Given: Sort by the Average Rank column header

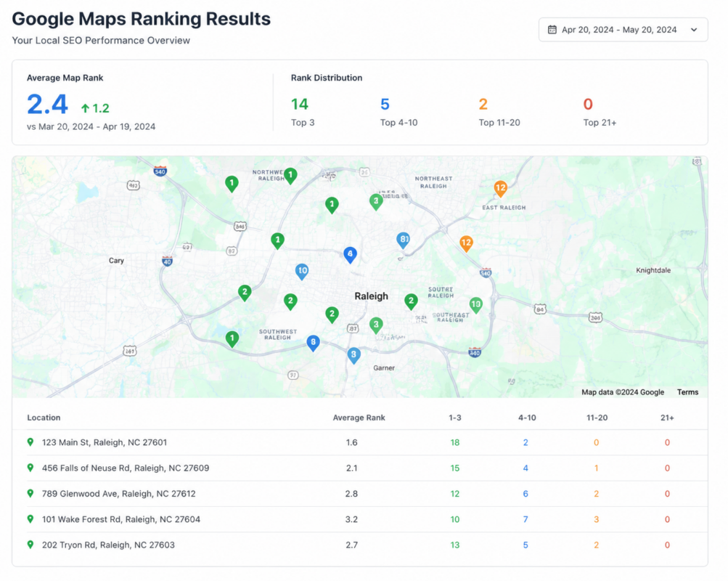Looking at the screenshot, I should (x=359, y=418).
